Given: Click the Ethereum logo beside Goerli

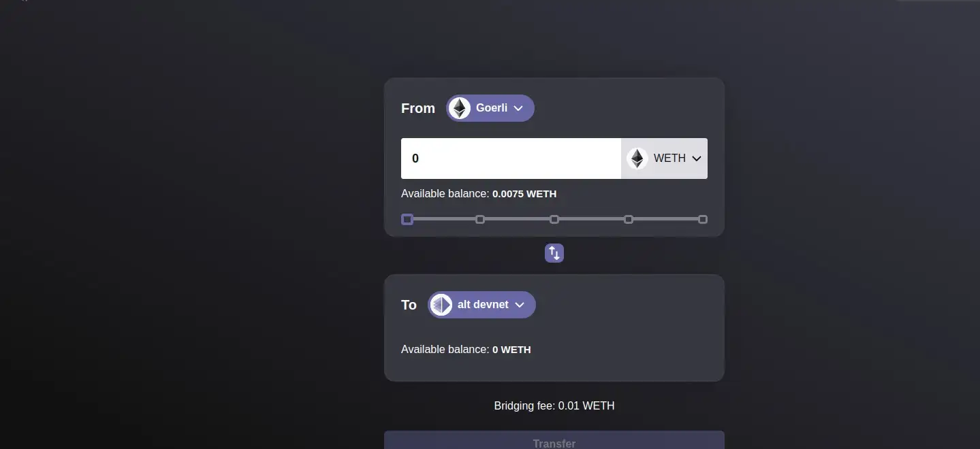Looking at the screenshot, I should coord(459,108).
